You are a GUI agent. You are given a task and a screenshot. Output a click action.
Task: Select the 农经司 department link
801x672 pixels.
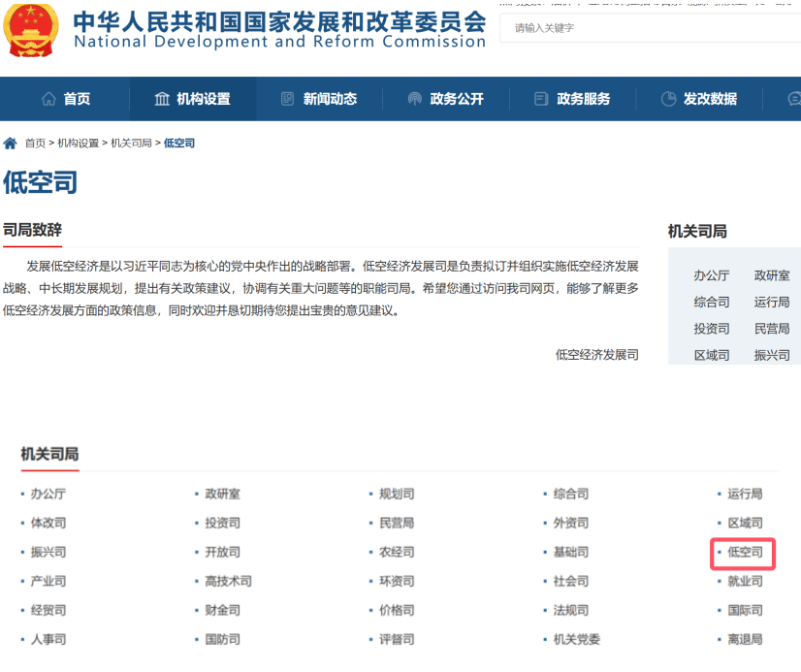397,552
